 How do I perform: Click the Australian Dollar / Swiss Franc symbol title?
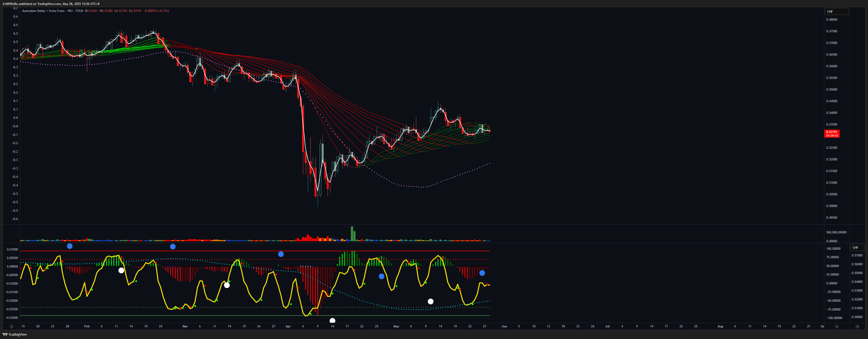(43, 11)
